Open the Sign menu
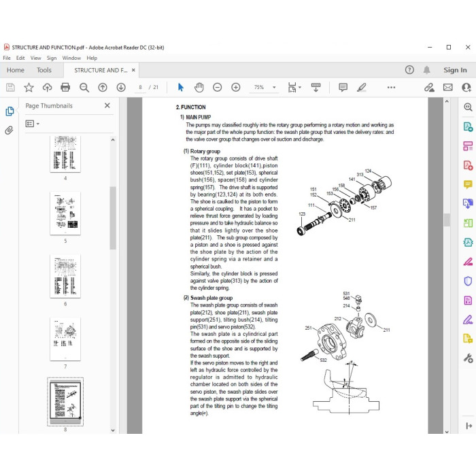 (x=52, y=58)
